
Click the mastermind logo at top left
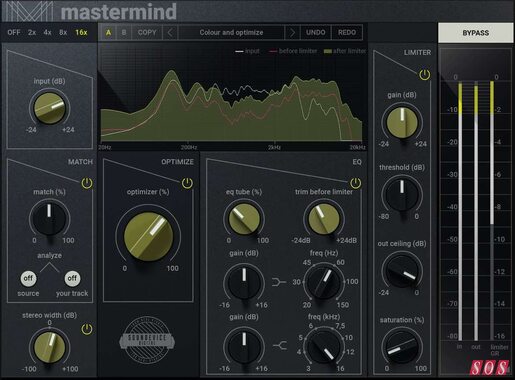tap(91, 11)
